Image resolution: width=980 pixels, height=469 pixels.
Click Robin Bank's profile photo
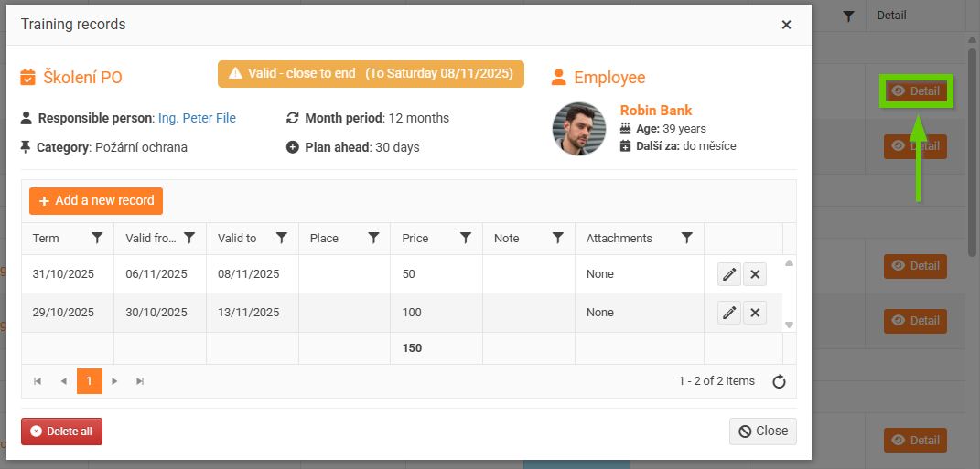(579, 129)
